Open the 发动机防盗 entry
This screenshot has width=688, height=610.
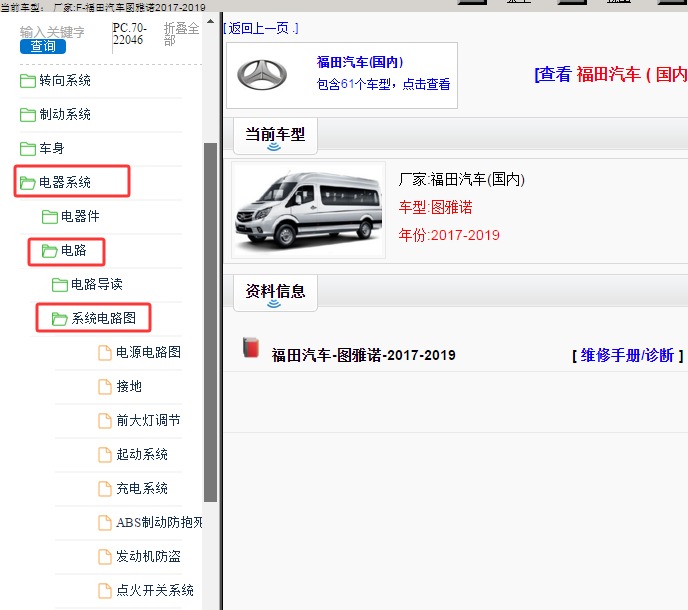pyautogui.click(x=148, y=556)
